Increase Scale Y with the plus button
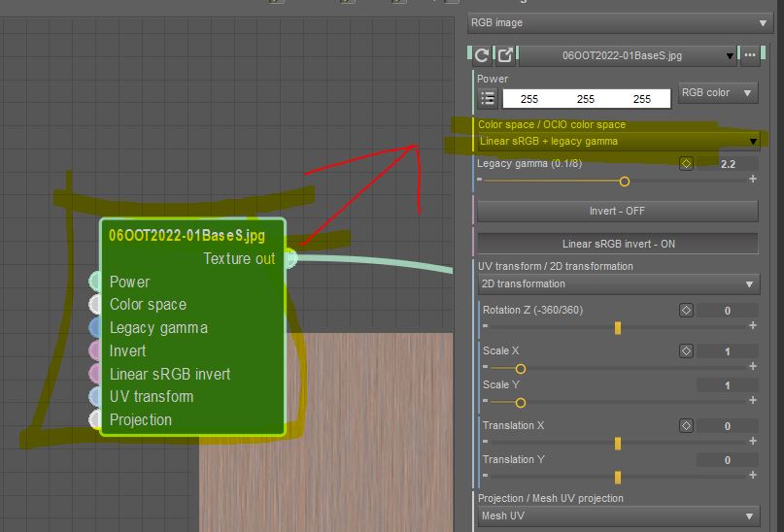 coord(753,401)
